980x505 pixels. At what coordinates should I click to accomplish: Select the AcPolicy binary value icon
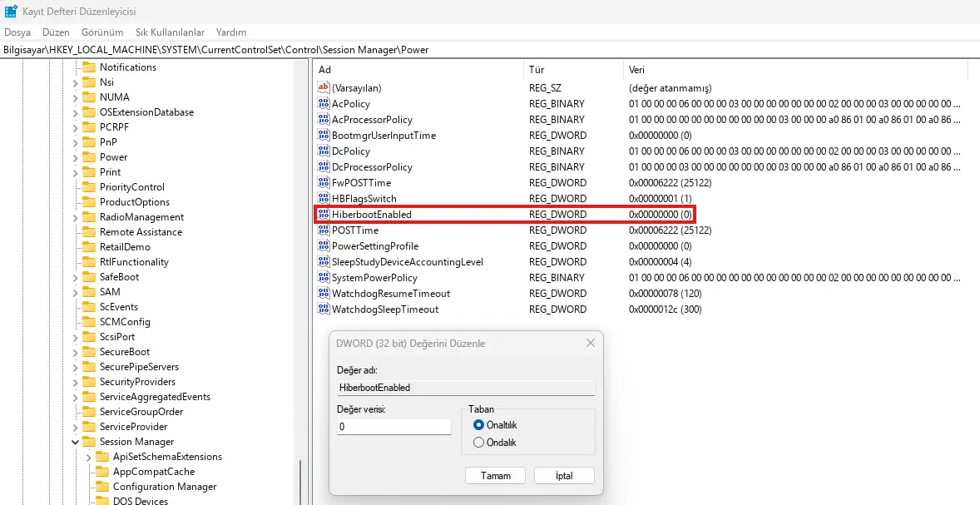click(x=323, y=103)
